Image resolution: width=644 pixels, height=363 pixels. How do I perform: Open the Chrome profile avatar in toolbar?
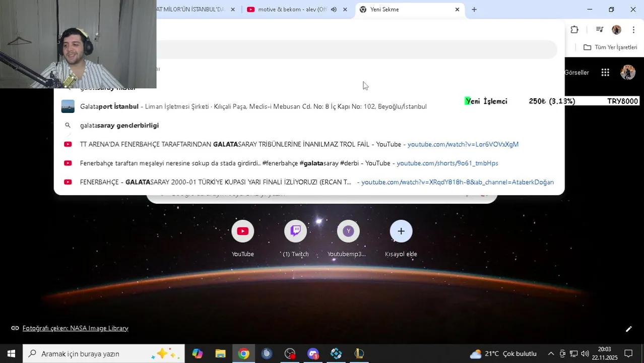(616, 30)
